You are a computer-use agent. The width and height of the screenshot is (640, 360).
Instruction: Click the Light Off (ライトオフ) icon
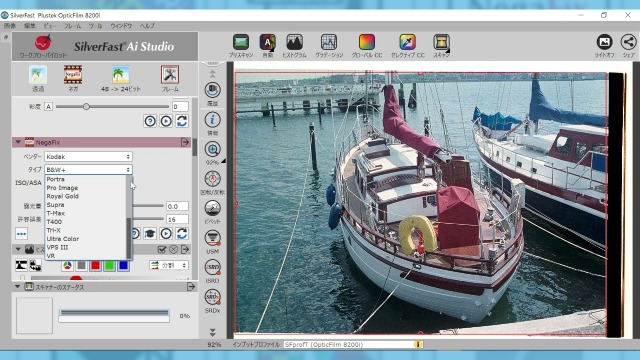click(x=604, y=42)
